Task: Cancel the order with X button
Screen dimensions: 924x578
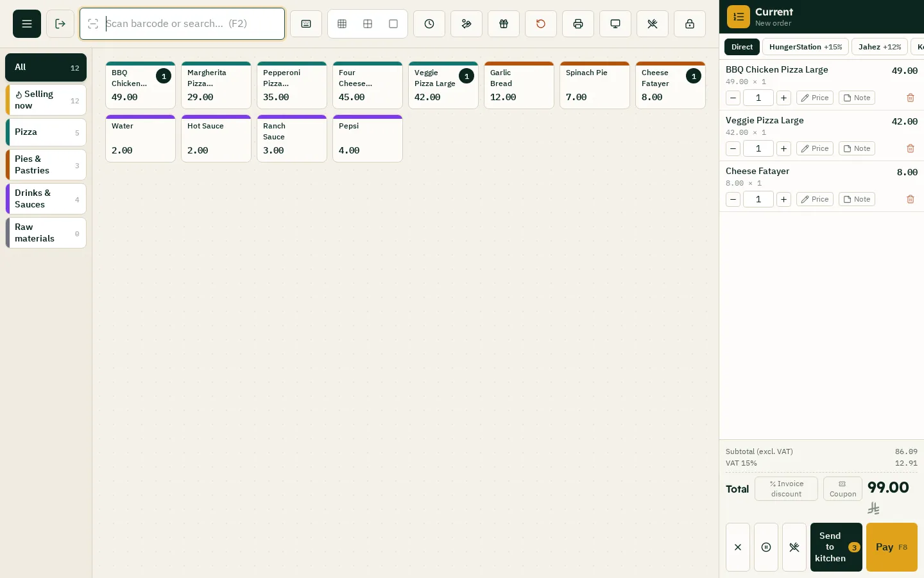Action: pyautogui.click(x=738, y=547)
